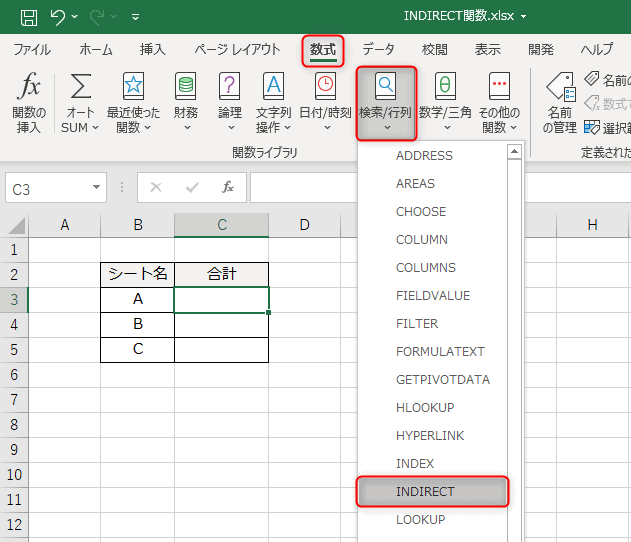This screenshot has height=542, width=631.
Task: Choose FILTER from function list
Action: coord(433,324)
